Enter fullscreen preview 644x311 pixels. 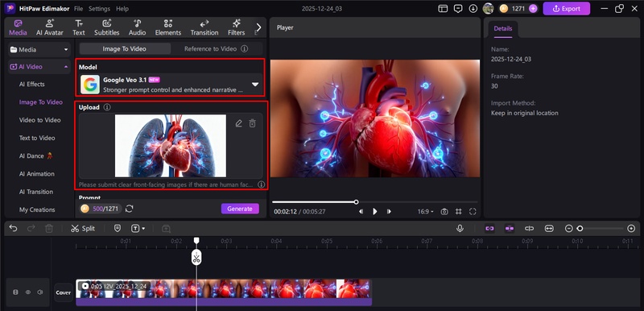pyautogui.click(x=473, y=212)
